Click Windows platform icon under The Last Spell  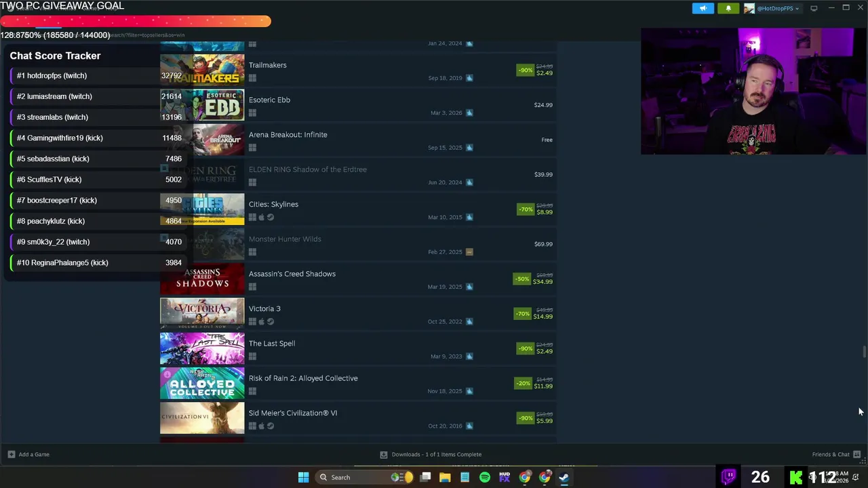pyautogui.click(x=252, y=356)
